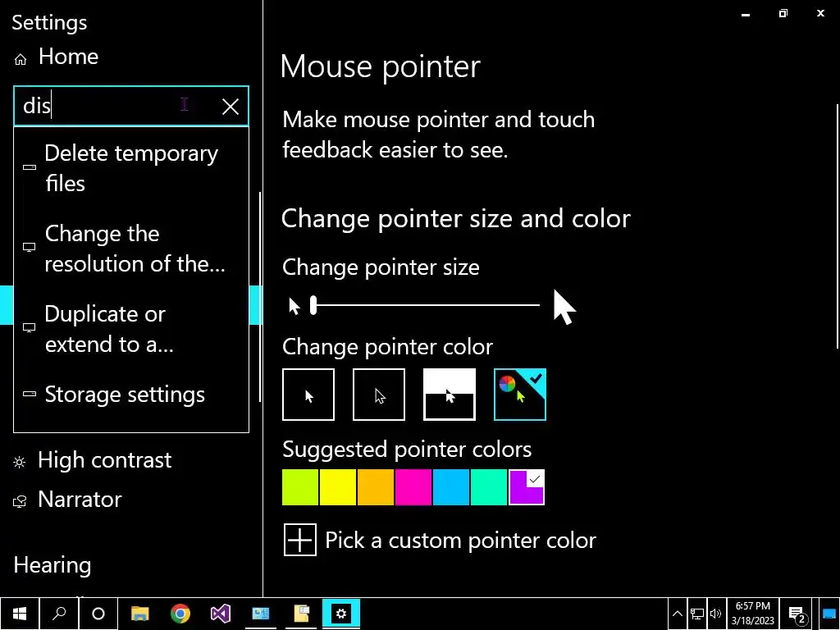Open the clock showing 6:57 PM
The width and height of the screenshot is (840, 630).
753,614
